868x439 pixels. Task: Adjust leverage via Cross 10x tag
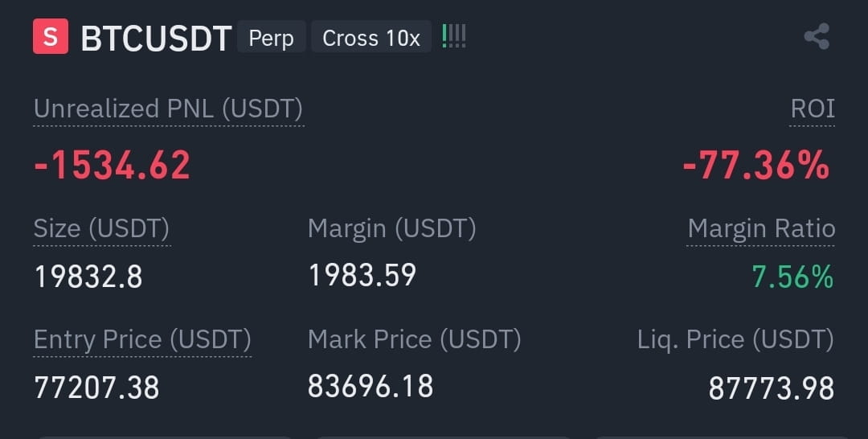[371, 37]
